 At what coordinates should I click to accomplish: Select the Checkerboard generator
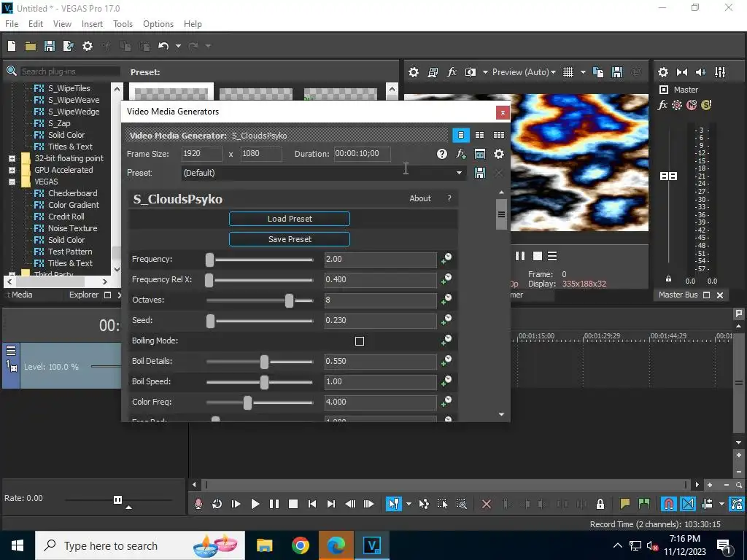pos(72,193)
